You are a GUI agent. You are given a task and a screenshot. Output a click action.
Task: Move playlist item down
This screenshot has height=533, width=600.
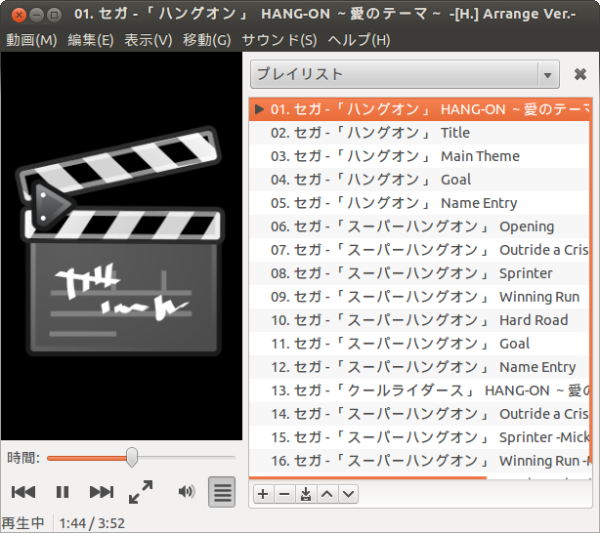[347, 493]
